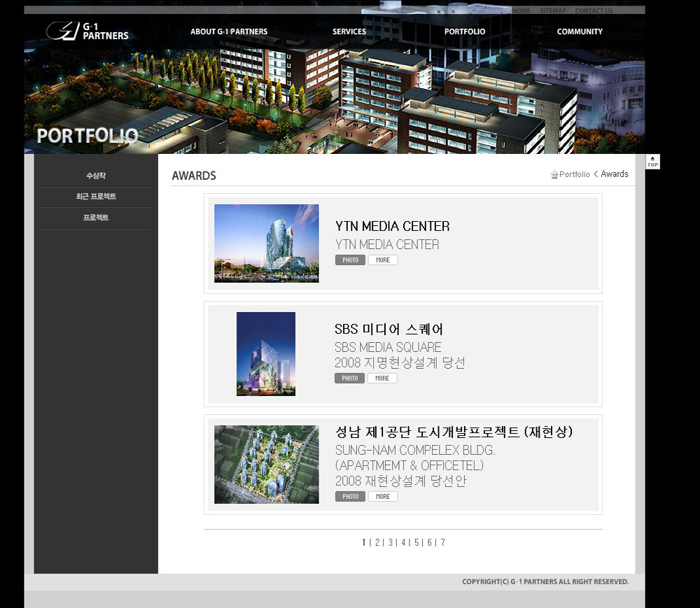
Task: Open the SERVICES menu item
Action: point(349,31)
